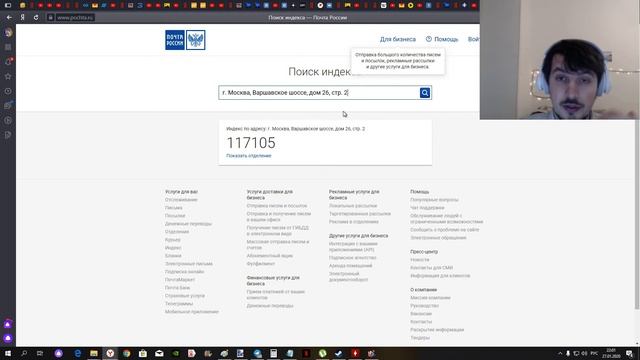This screenshot has width=640, height=360.
Task: Open File Explorer from the taskbar
Action: tap(94, 353)
